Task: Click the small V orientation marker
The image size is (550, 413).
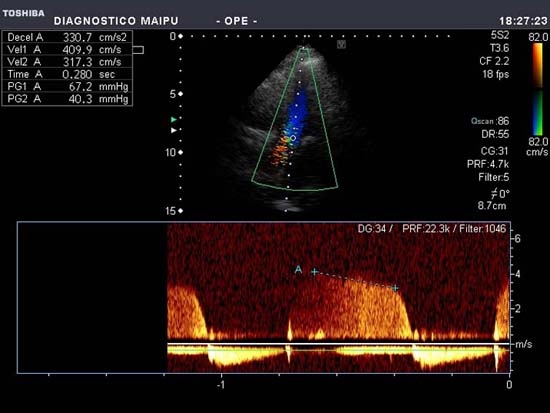Action: coord(341,44)
